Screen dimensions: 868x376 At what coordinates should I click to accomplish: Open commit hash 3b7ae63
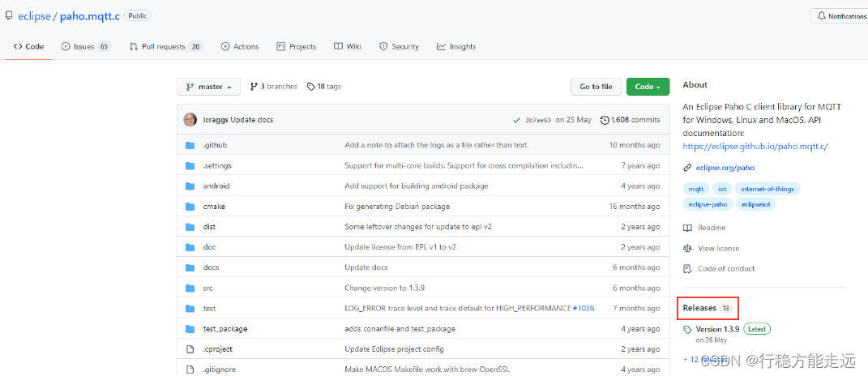(538, 120)
